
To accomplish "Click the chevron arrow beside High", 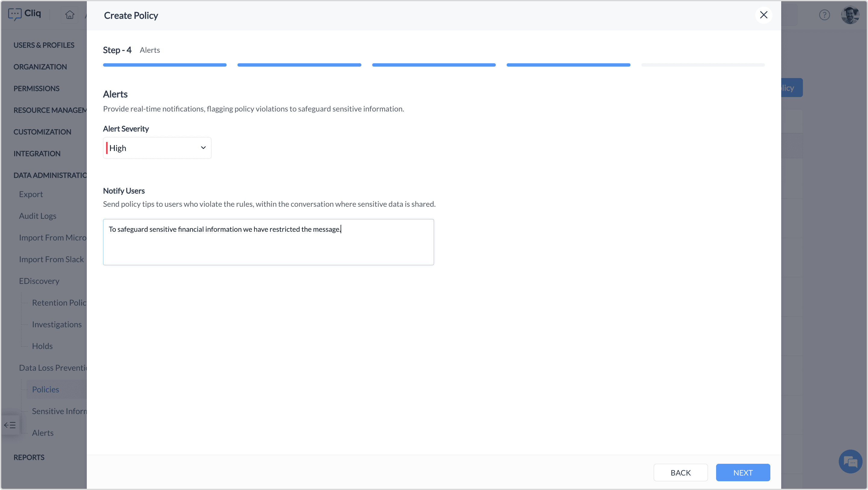I will point(203,148).
